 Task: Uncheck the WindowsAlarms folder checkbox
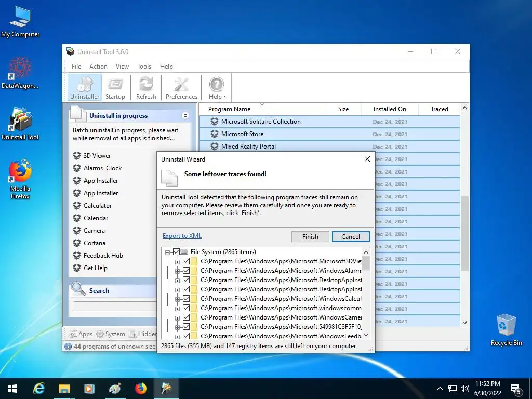point(187,270)
